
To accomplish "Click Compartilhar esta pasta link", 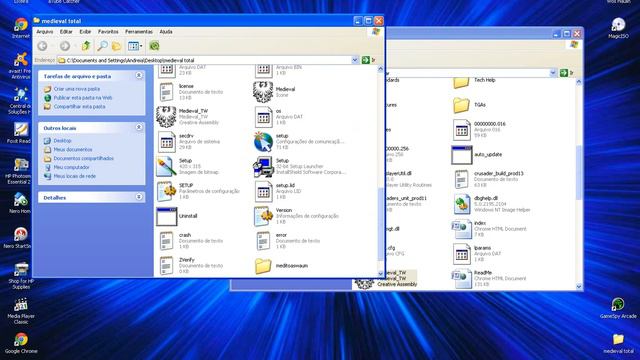I will pyautogui.click(x=80, y=107).
